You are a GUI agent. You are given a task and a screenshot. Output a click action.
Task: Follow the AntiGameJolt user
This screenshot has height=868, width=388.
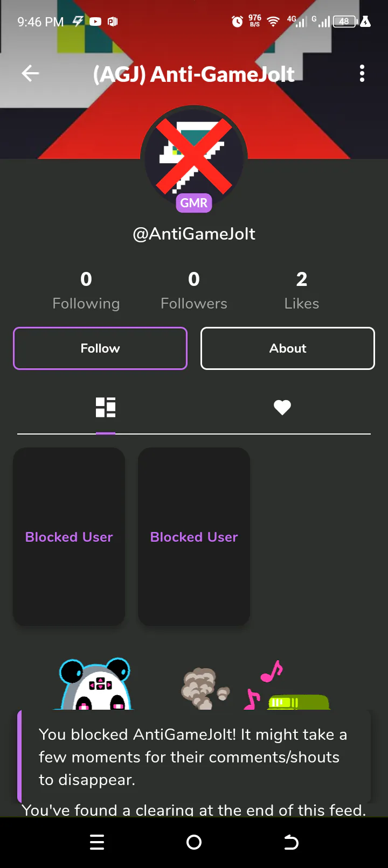(x=100, y=348)
